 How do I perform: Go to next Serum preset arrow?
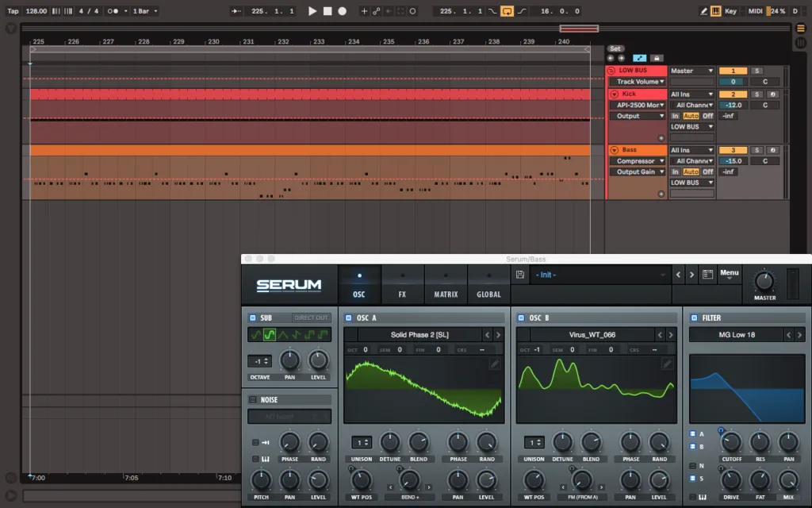[691, 275]
